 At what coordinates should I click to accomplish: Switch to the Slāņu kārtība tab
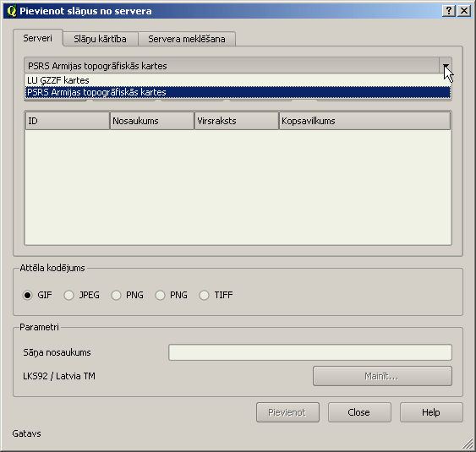100,39
